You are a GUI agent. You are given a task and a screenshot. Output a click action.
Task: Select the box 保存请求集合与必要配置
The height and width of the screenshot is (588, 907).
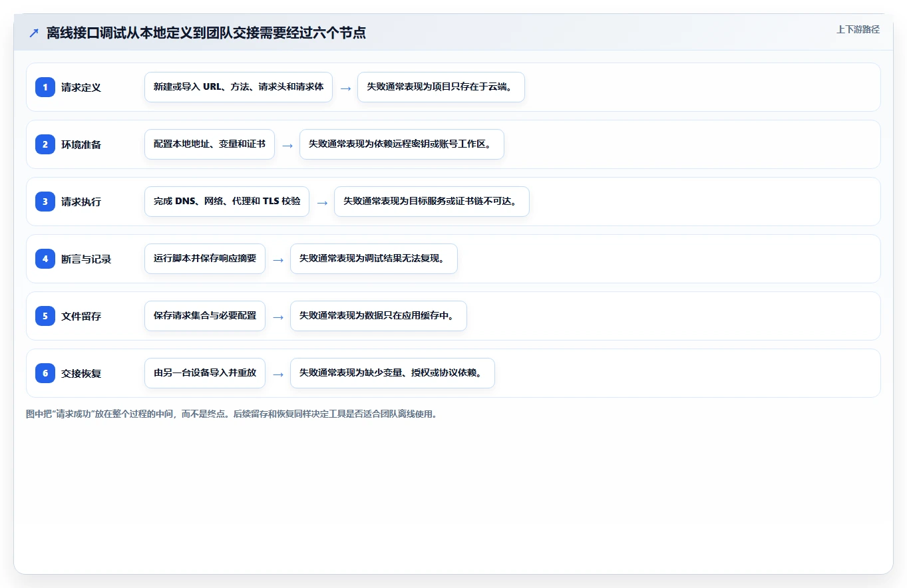[x=205, y=316]
